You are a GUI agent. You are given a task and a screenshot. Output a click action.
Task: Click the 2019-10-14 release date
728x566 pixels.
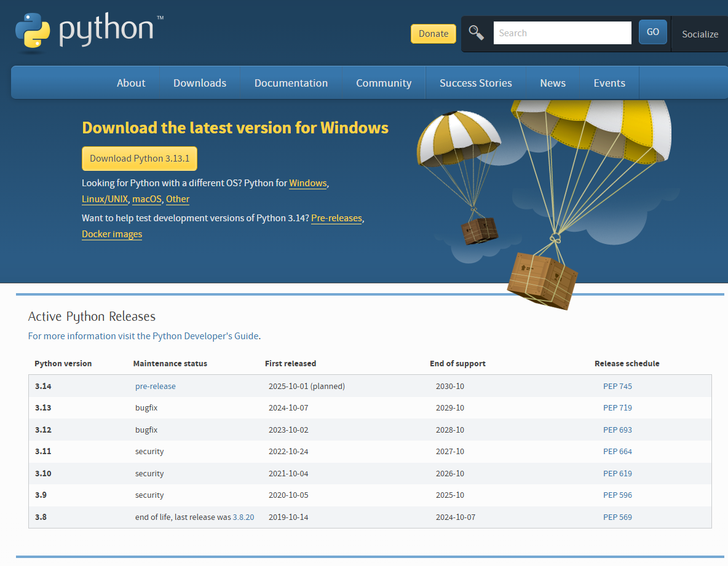tap(288, 517)
